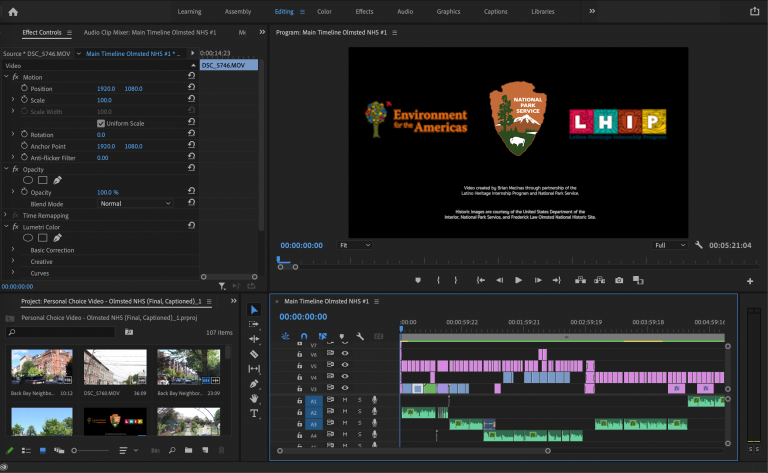Open the Blend Mode dropdown
Screen dimensions: 768x473
pyautogui.click(x=135, y=203)
